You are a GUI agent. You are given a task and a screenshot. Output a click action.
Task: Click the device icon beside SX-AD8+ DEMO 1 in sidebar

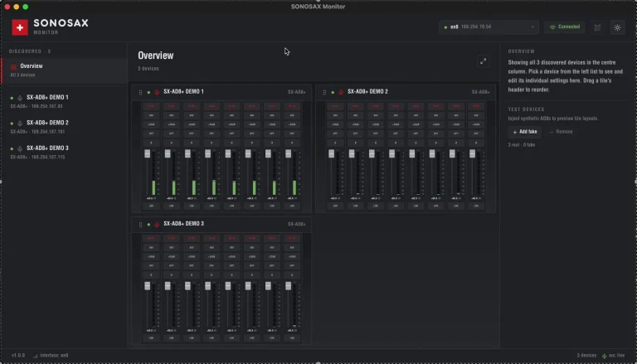coord(20,98)
